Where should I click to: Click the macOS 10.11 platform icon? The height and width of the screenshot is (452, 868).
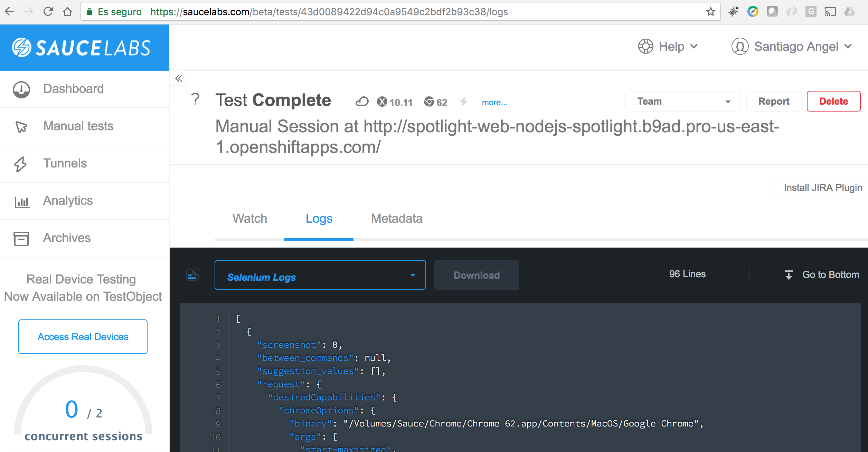[382, 102]
